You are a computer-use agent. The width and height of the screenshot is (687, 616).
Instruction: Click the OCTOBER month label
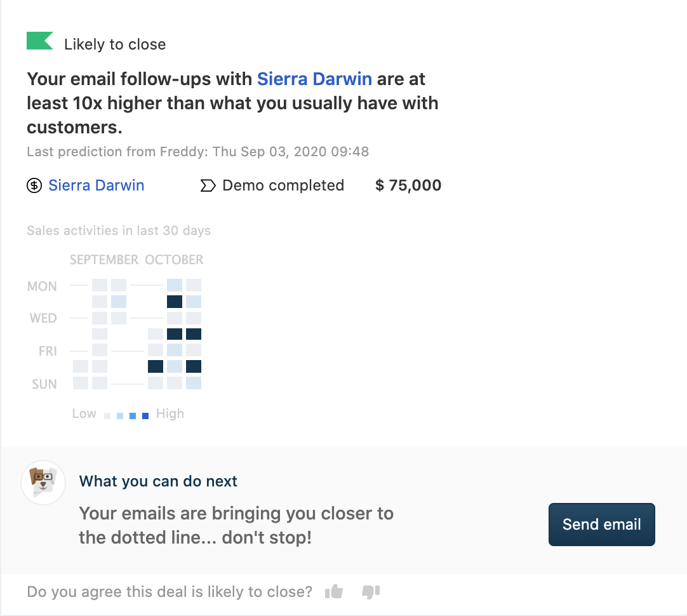174,260
